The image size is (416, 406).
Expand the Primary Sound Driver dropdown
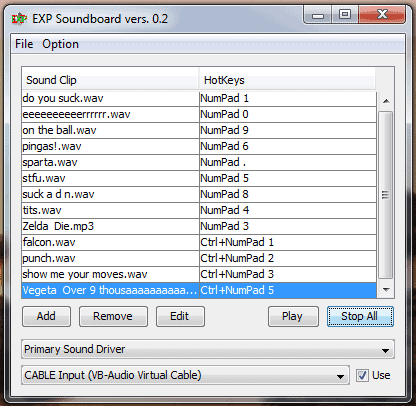tap(208, 349)
